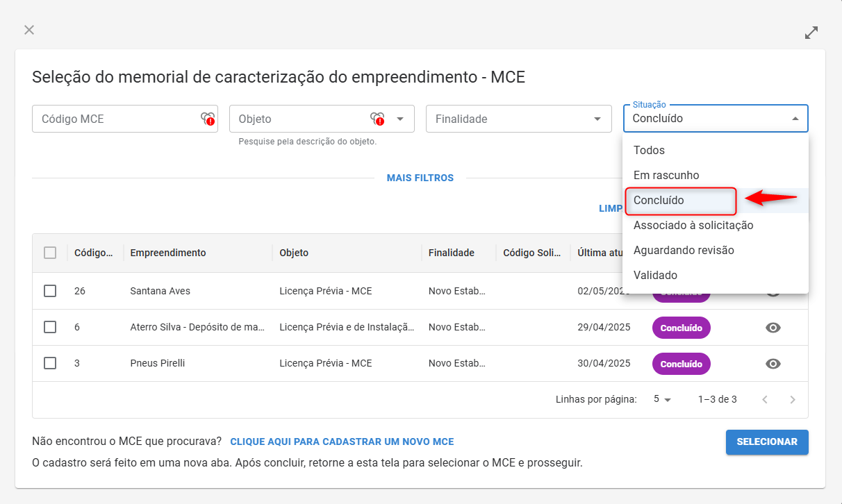
Task: Choose Aguardando revisão option
Action: pyautogui.click(x=716, y=251)
